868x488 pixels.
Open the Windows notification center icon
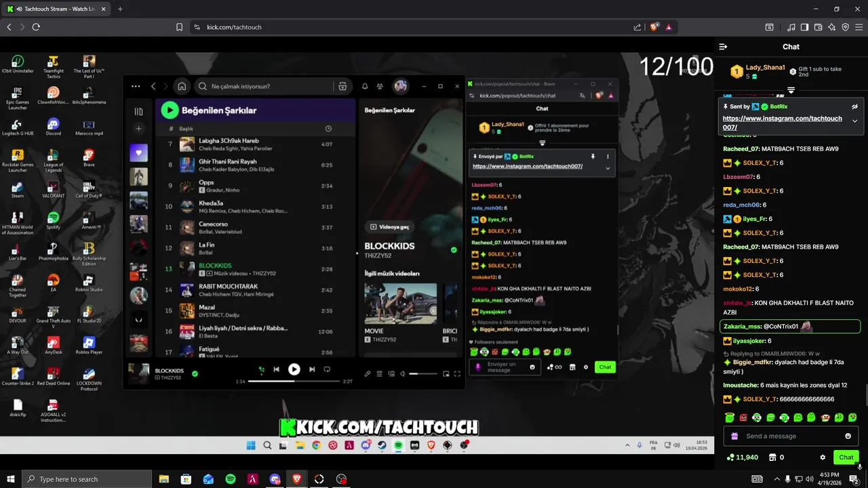854,479
